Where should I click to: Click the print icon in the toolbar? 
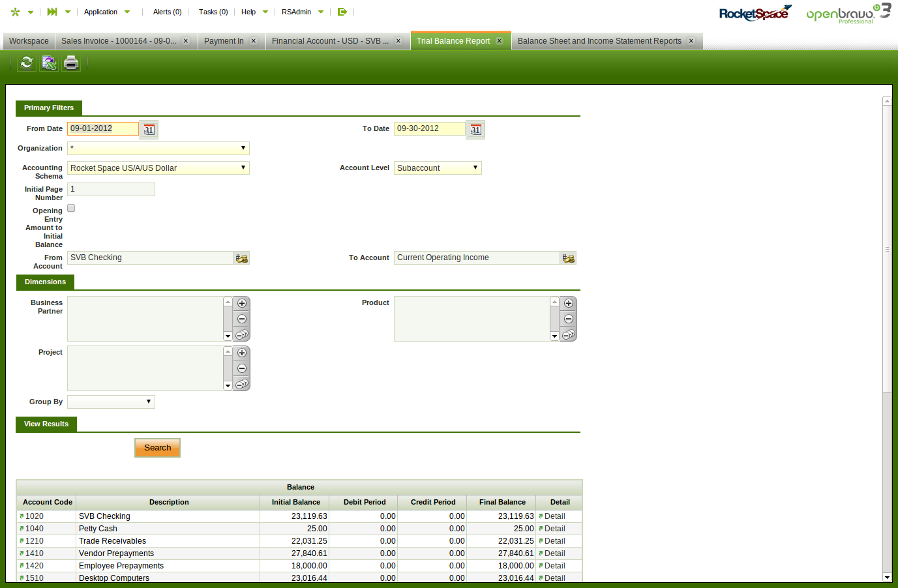(71, 63)
